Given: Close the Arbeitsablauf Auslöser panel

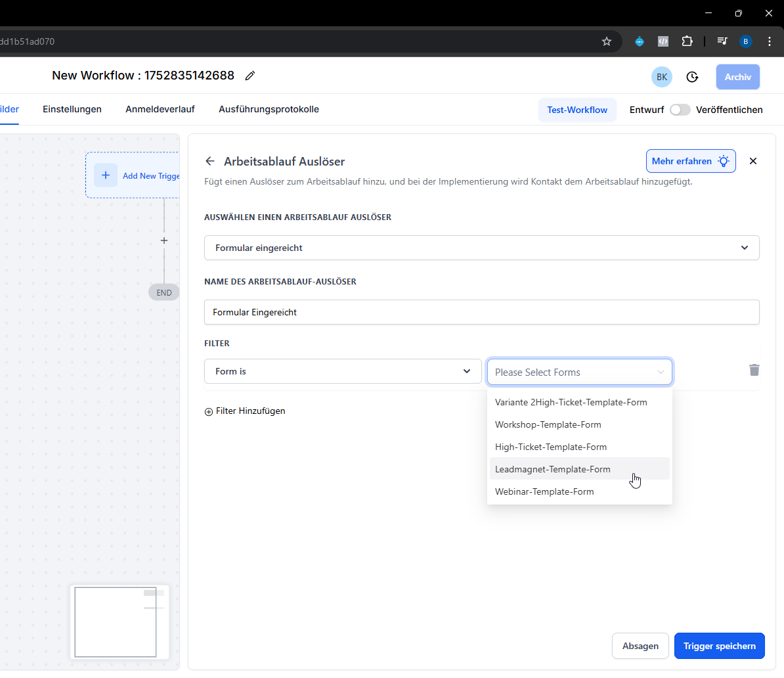Looking at the screenshot, I should point(753,161).
